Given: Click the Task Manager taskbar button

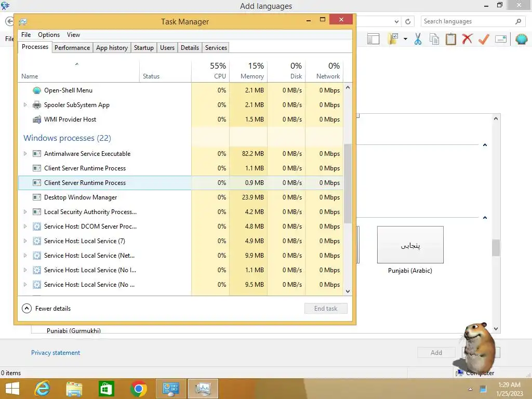Looking at the screenshot, I should coord(203,389).
